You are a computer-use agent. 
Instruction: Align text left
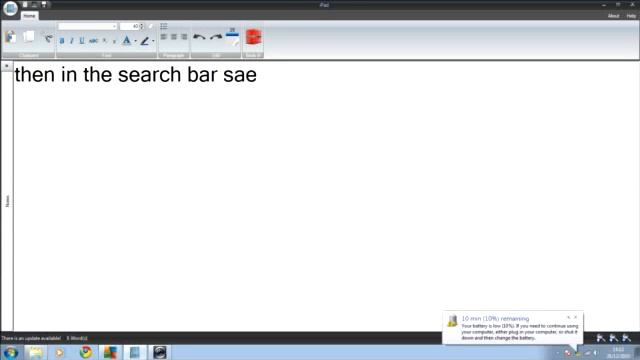(x=164, y=37)
